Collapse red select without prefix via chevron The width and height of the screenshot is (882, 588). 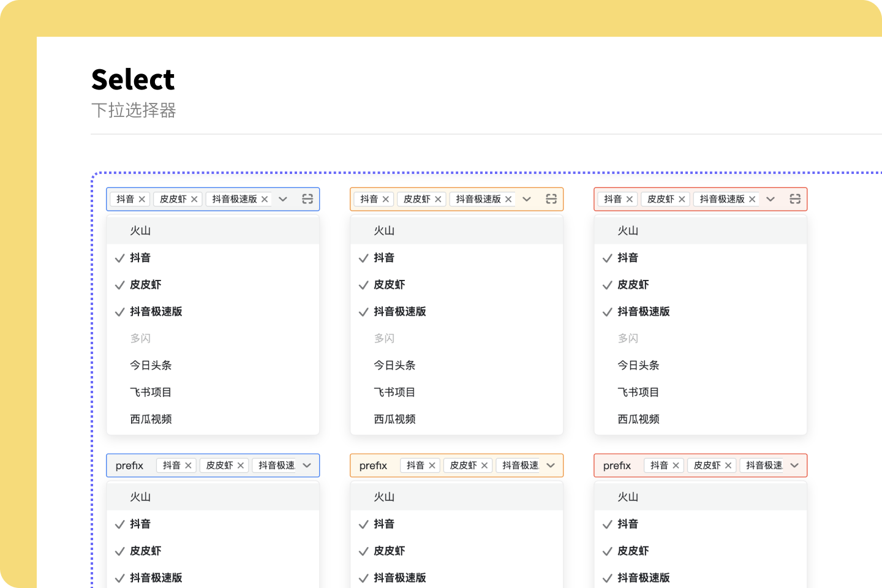coord(771,199)
